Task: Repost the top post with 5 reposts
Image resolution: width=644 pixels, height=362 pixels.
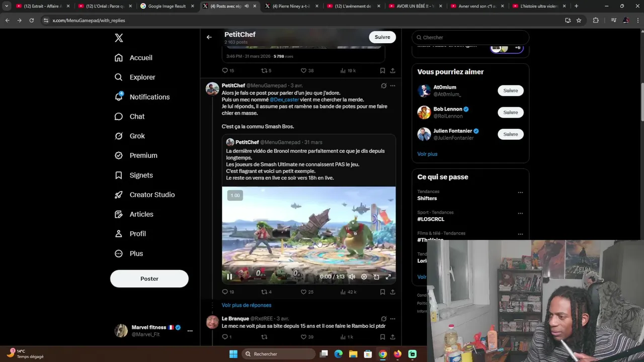Action: pos(267,70)
